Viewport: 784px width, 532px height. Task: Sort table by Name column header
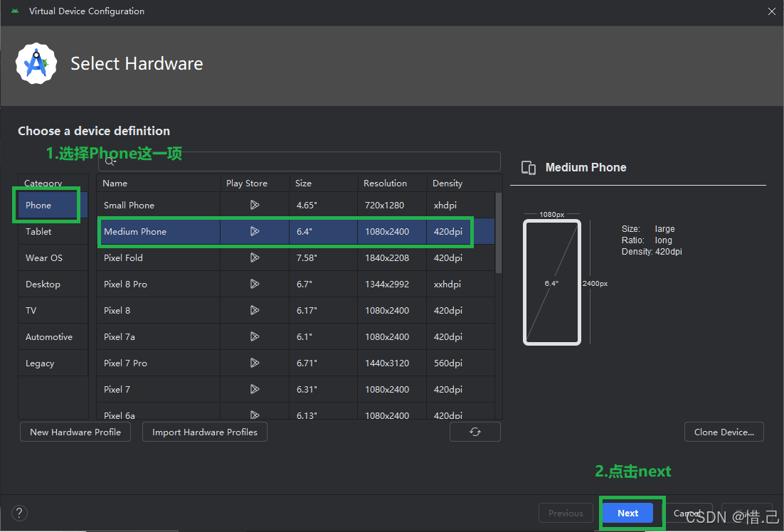click(x=159, y=183)
